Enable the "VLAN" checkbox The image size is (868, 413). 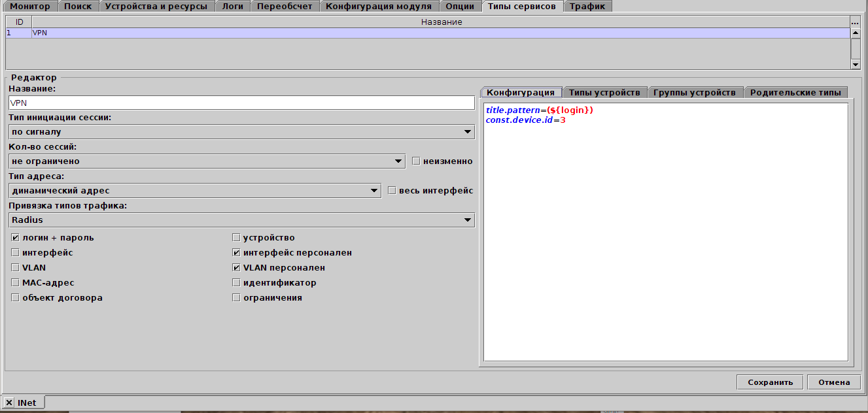point(14,267)
